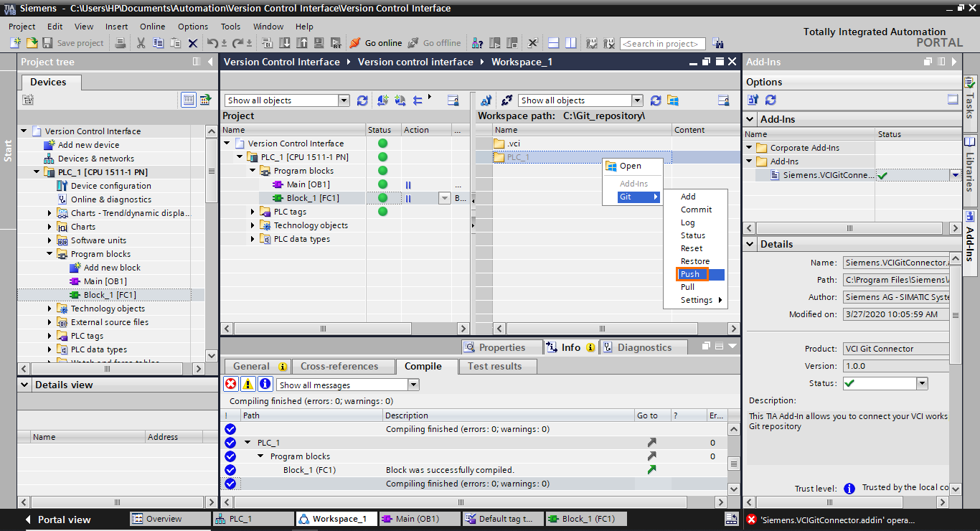Open the Window menu
Viewport: 980px width, 531px height.
[268, 27]
